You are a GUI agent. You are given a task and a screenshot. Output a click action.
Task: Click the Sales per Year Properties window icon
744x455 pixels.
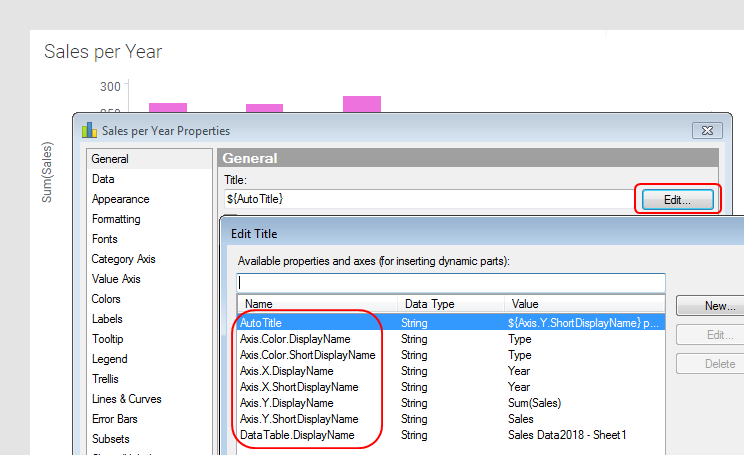click(89, 130)
